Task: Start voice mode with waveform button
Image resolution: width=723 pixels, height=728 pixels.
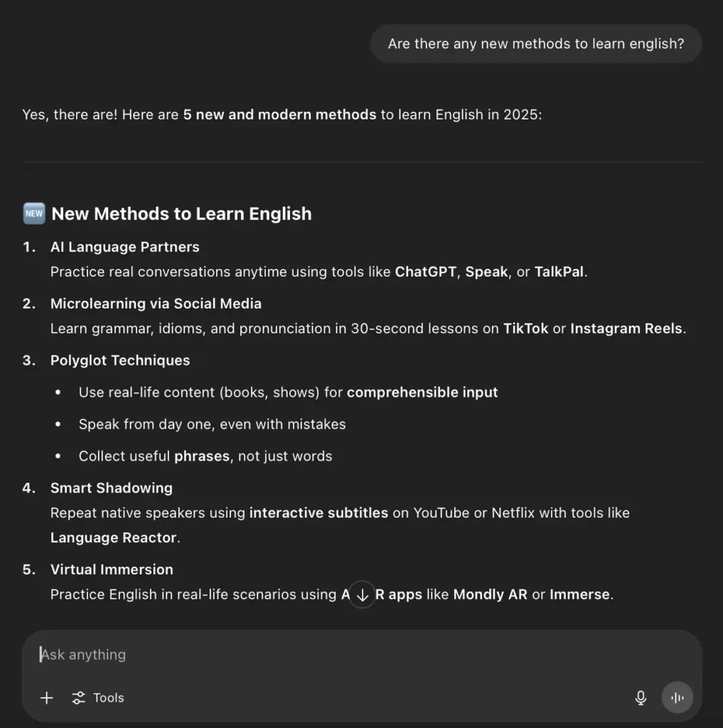Action: click(677, 697)
